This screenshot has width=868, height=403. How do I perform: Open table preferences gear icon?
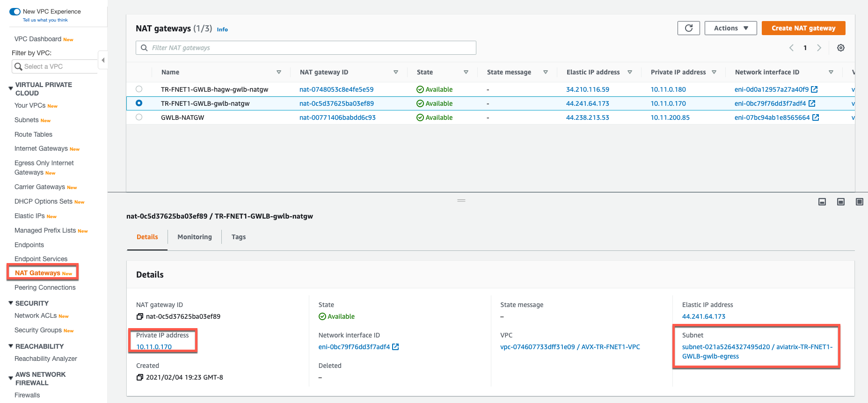(x=840, y=48)
